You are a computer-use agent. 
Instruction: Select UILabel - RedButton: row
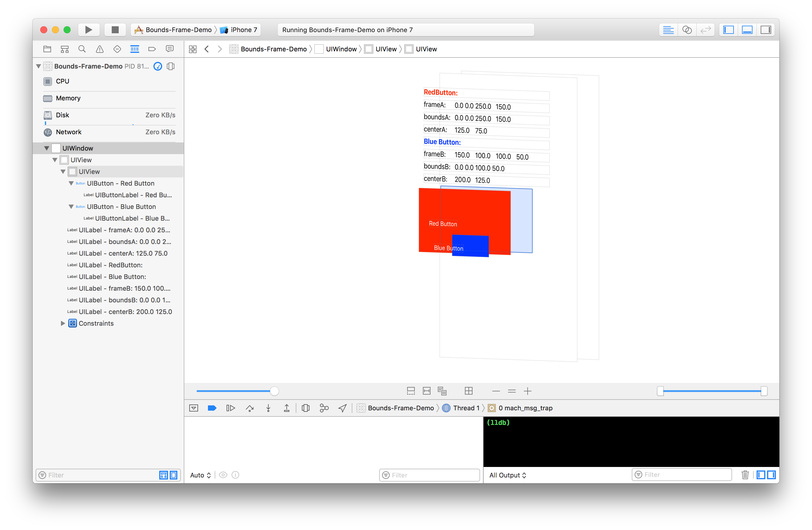[108, 265]
